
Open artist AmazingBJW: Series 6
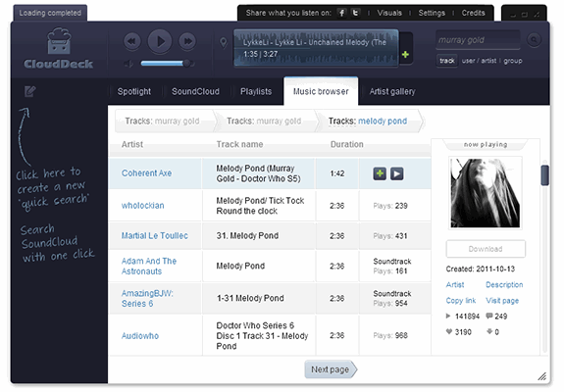[x=147, y=298]
